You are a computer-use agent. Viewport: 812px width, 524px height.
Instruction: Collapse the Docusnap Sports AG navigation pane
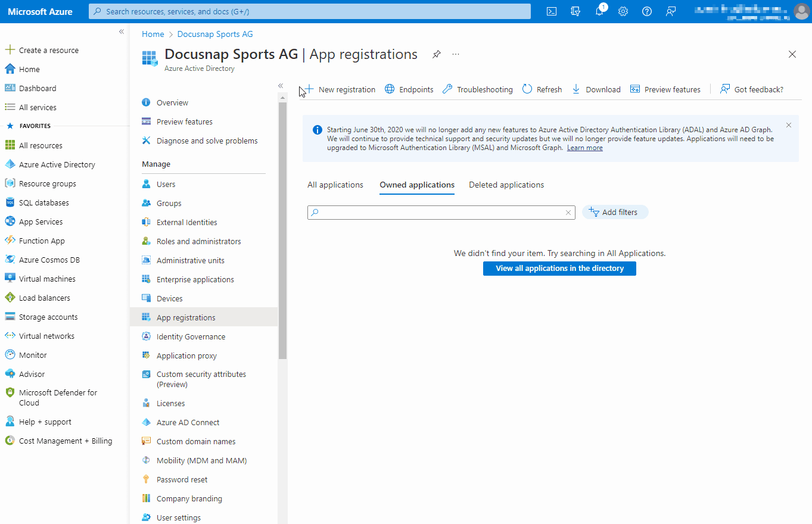tap(281, 85)
